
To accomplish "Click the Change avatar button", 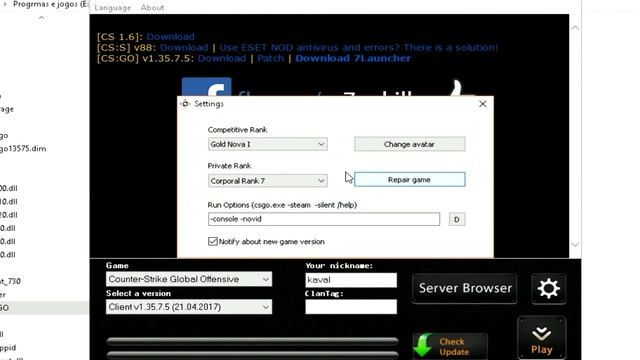I will point(409,144).
